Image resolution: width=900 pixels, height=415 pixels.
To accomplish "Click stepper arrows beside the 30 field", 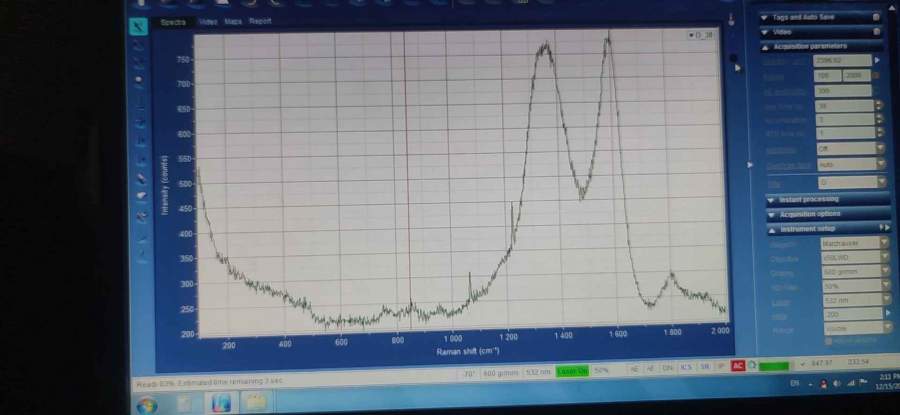I will (878, 106).
